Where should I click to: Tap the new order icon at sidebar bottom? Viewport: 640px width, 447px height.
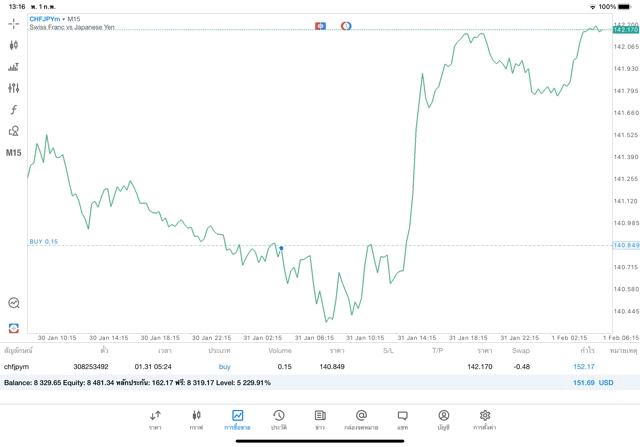pos(13,328)
